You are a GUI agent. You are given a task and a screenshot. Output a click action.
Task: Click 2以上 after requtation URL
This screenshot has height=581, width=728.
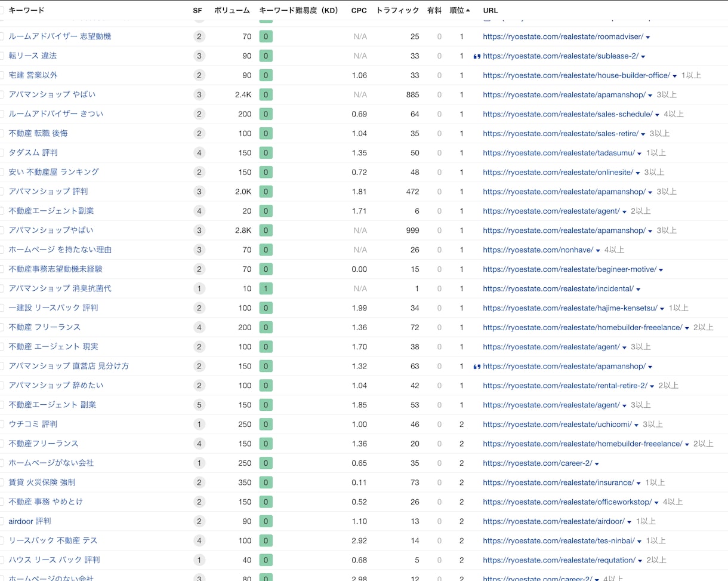click(656, 560)
